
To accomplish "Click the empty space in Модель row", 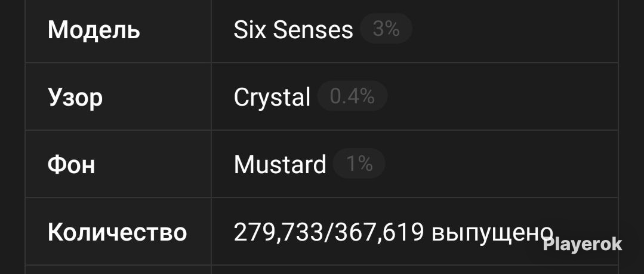I will point(513,30).
